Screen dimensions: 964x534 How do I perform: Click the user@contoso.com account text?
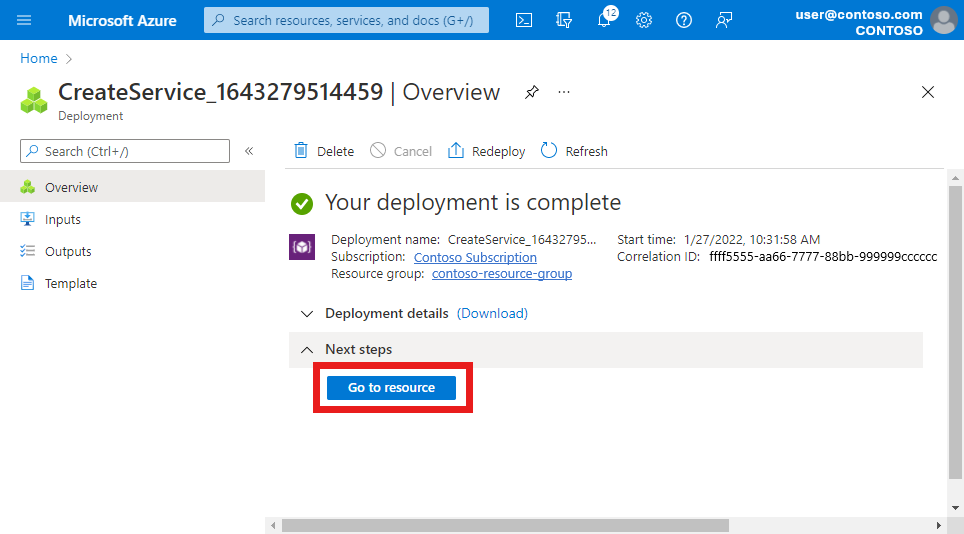click(x=859, y=15)
